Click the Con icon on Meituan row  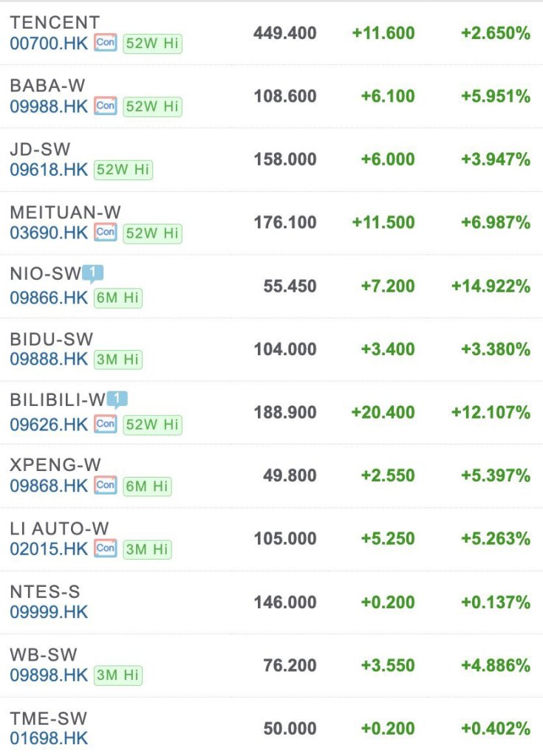[x=106, y=233]
